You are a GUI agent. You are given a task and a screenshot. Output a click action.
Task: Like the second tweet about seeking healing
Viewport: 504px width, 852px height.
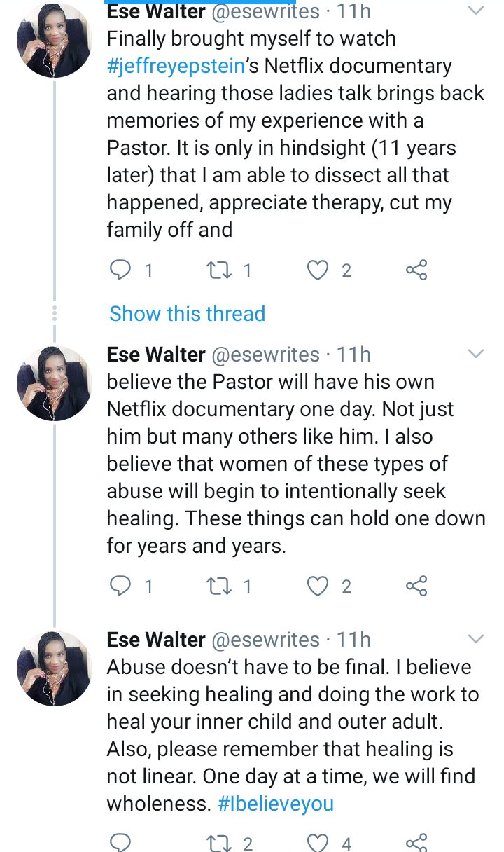point(320,586)
